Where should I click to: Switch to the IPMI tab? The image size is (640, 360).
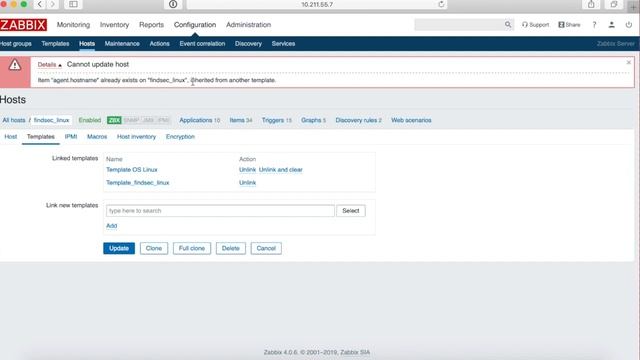(x=71, y=137)
